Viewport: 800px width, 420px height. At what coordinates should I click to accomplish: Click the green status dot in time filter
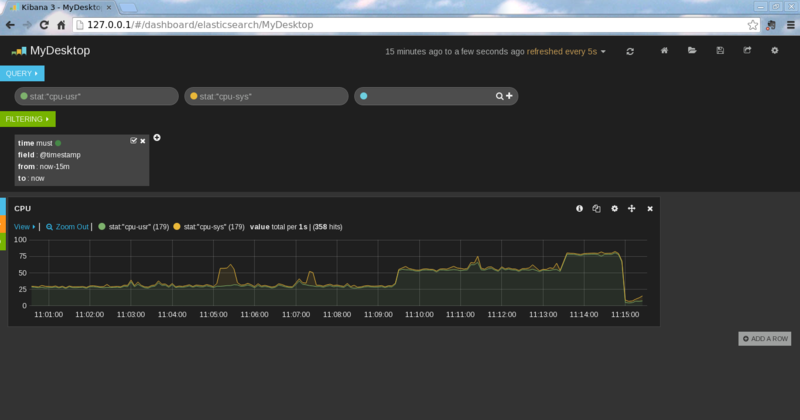(58, 143)
